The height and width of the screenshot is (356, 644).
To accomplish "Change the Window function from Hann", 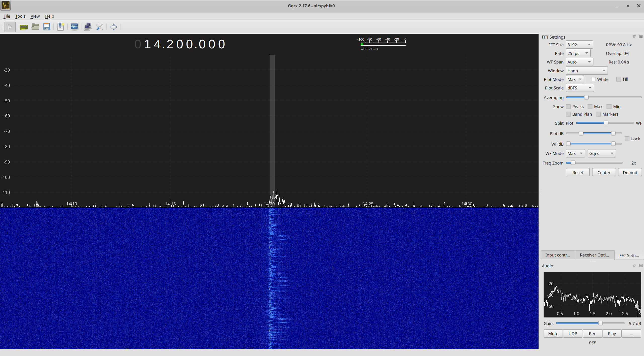I will pyautogui.click(x=586, y=71).
